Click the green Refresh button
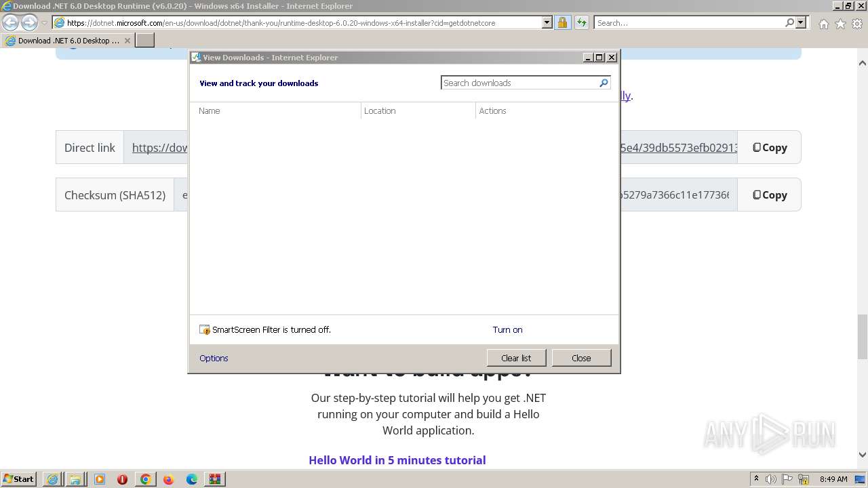Screen dimensions: 868x488 pyautogui.click(x=582, y=22)
